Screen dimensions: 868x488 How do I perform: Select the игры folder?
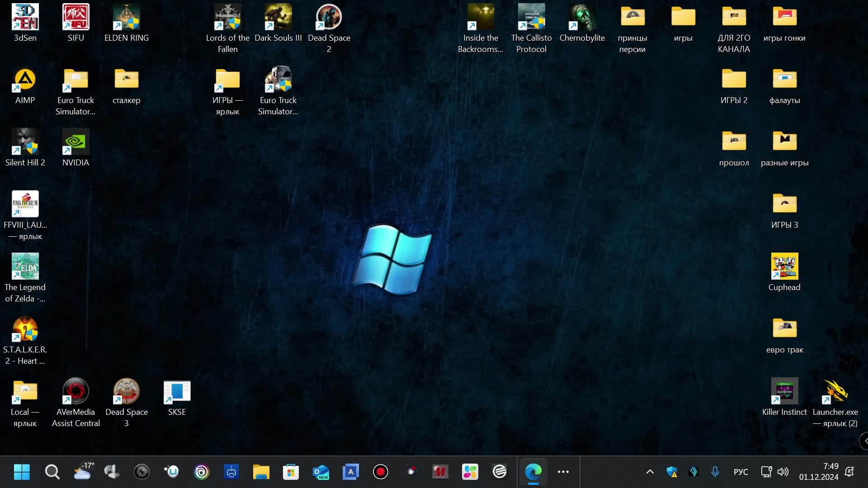click(x=683, y=23)
